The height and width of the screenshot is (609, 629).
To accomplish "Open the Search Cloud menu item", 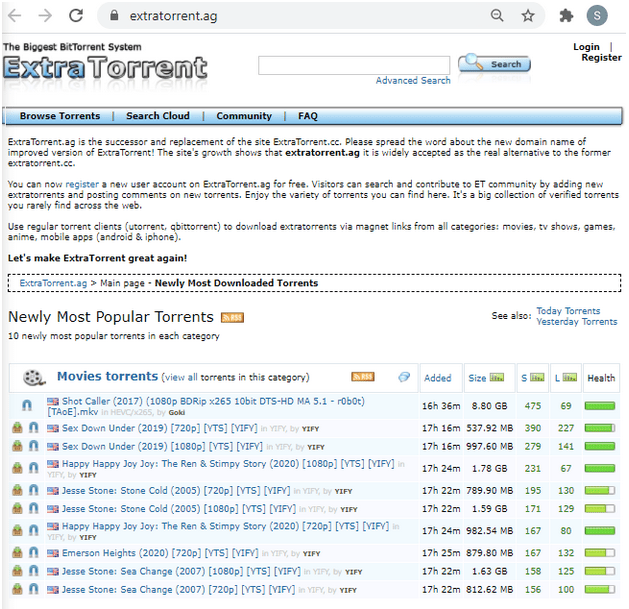I will (158, 116).
